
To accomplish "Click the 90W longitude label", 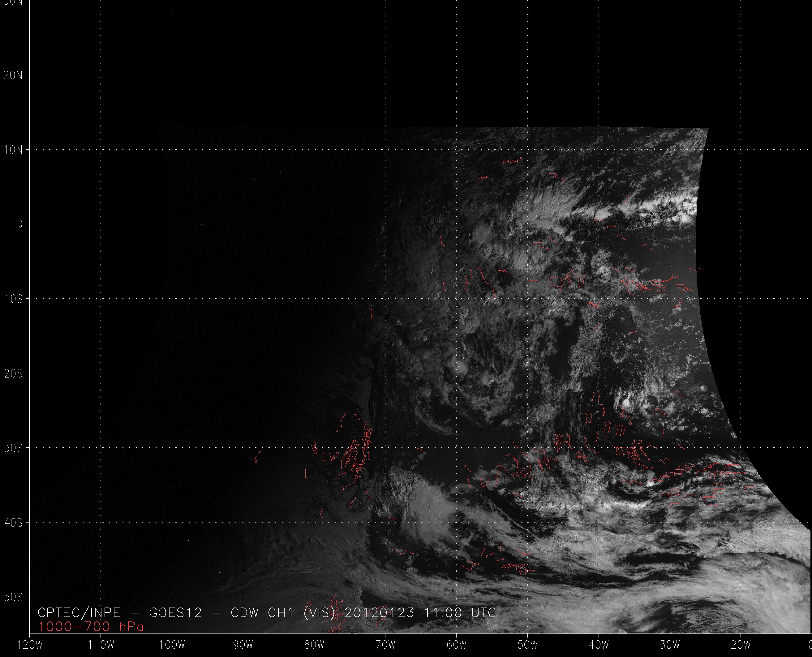I will [243, 645].
